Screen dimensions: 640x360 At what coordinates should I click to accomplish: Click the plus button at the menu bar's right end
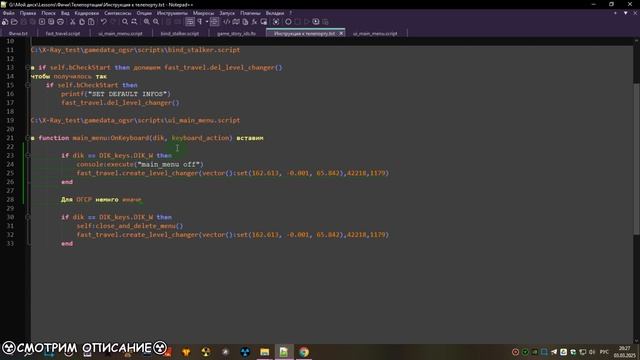tap(615, 13)
